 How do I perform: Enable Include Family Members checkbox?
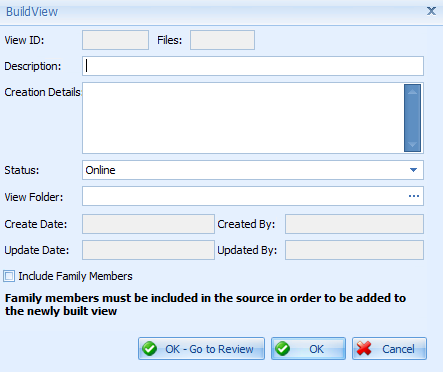point(9,276)
